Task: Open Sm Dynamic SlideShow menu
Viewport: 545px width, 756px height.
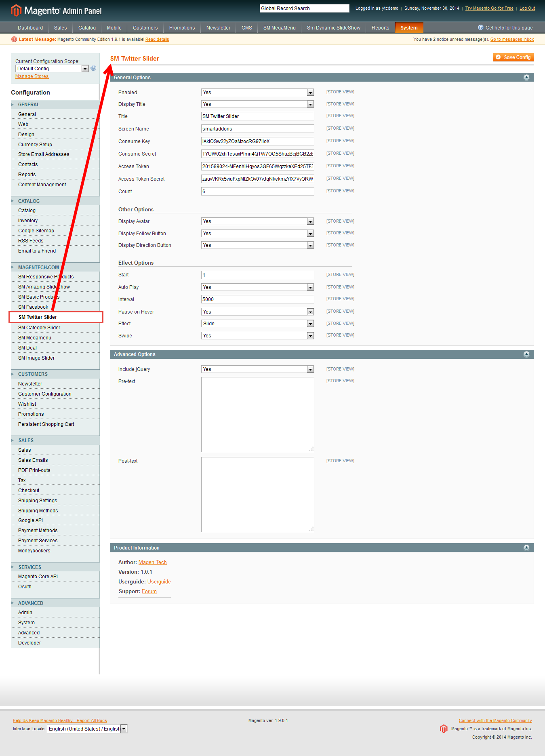Action: (334, 28)
